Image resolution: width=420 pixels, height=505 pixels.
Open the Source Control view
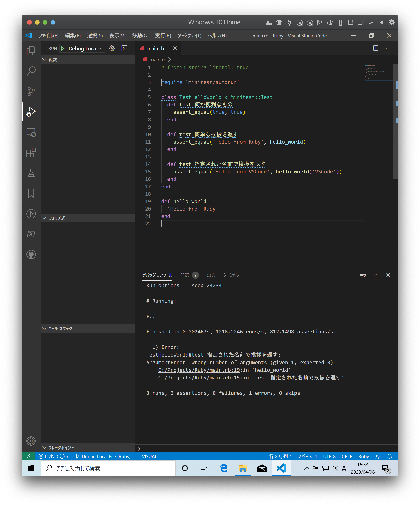coord(31,91)
